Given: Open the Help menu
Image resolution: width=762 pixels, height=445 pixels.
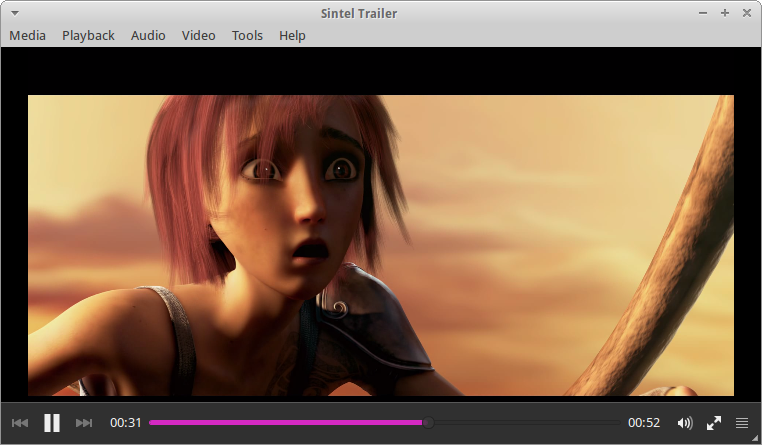Looking at the screenshot, I should tap(292, 35).
